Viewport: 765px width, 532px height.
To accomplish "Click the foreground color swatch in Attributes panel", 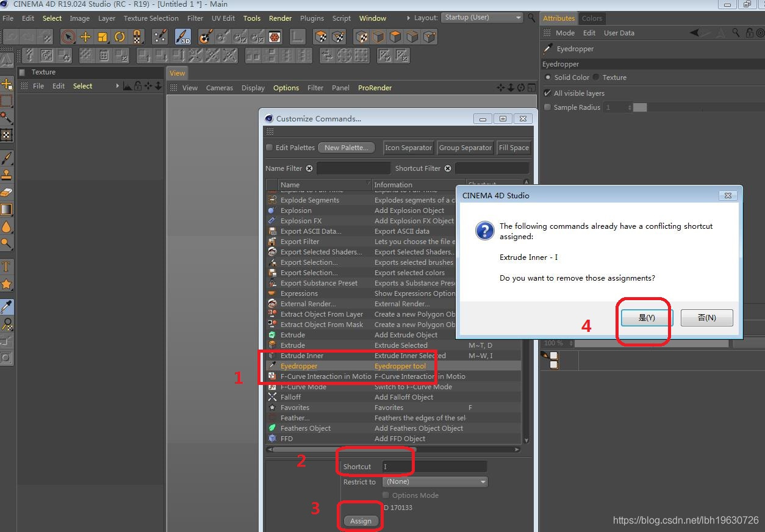I will (553, 356).
